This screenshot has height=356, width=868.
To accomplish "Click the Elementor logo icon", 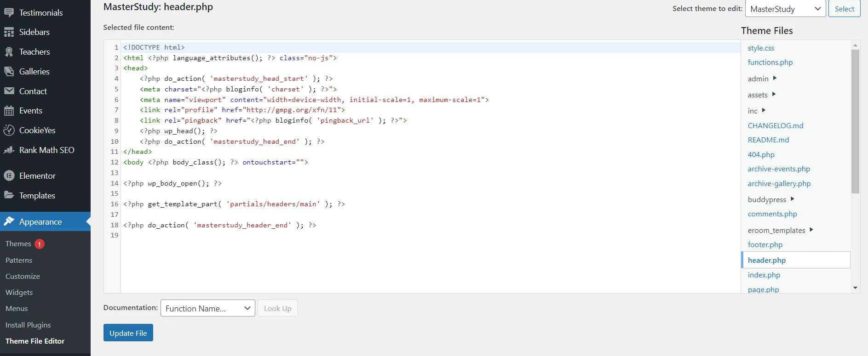I will coord(9,176).
